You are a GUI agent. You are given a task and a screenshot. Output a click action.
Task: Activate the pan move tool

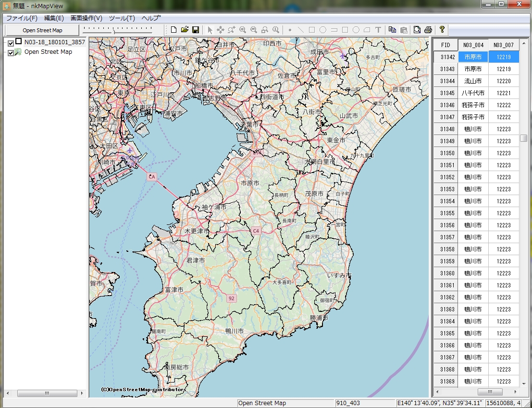click(x=221, y=30)
